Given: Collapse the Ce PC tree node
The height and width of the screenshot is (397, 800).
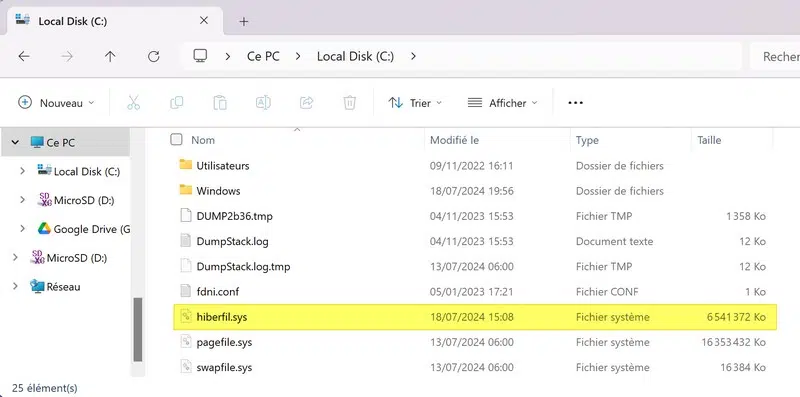Looking at the screenshot, I should 15,142.
